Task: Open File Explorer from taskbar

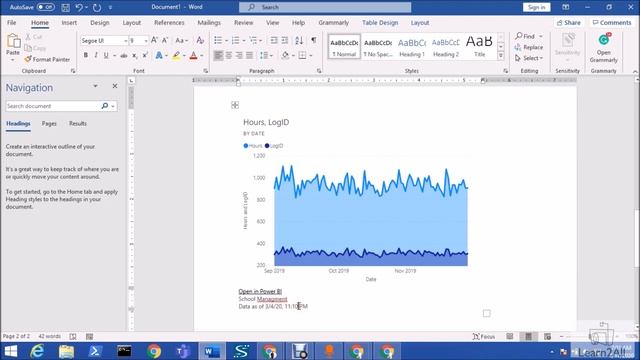Action: tap(67, 351)
